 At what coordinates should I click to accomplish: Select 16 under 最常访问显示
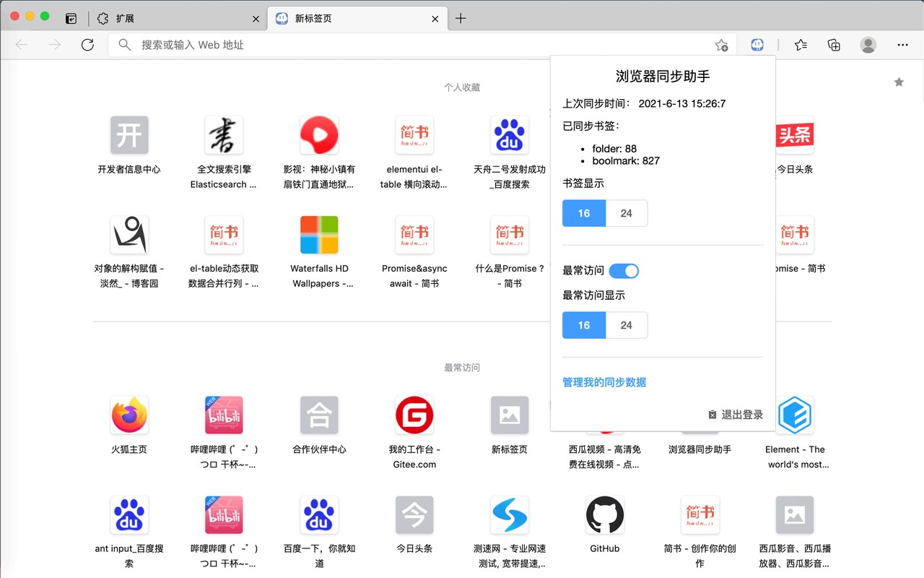coord(584,325)
